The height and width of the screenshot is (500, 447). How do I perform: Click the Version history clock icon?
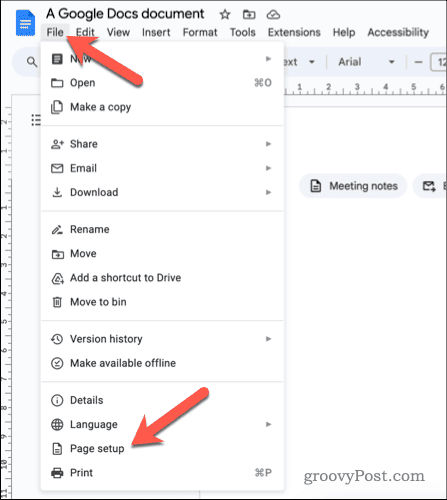[x=57, y=339]
